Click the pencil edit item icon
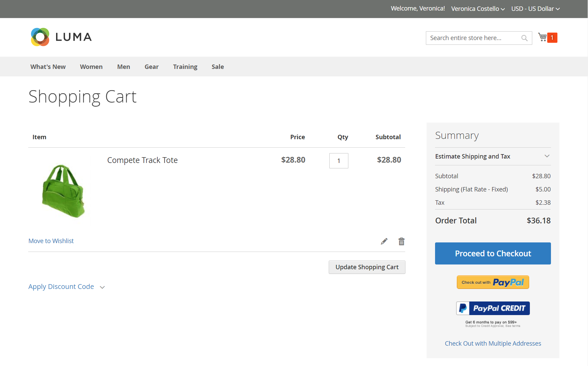Image resolution: width=588 pixels, height=366 pixels. click(384, 241)
